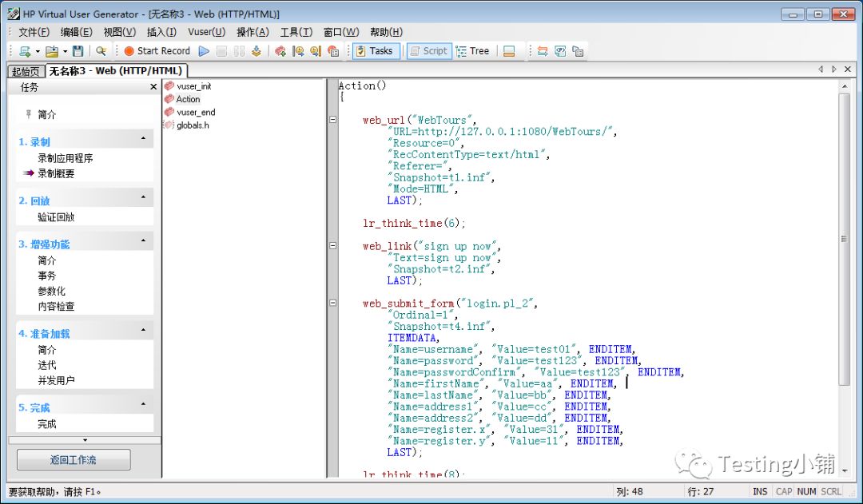The image size is (863, 504).
Task: Click the editor vertical scrollbar thumb
Action: click(844, 239)
